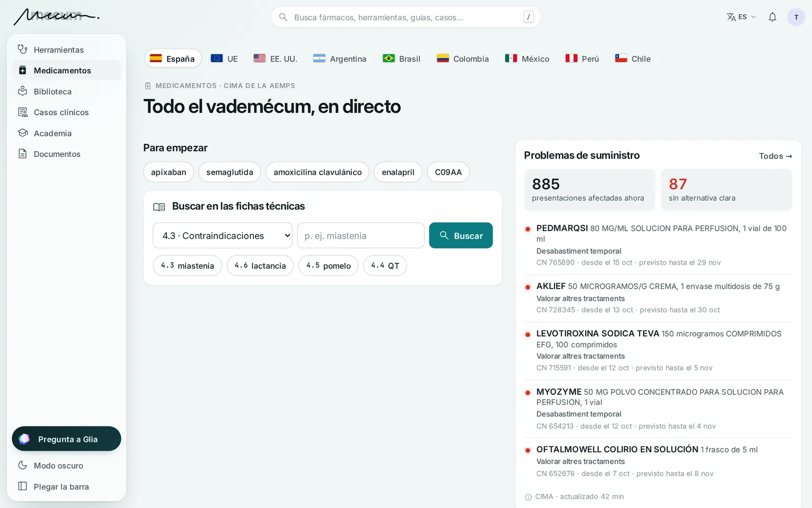Open the PEDMARQSI supply problem entry
Screen dimensions: 812x508
click(658, 245)
